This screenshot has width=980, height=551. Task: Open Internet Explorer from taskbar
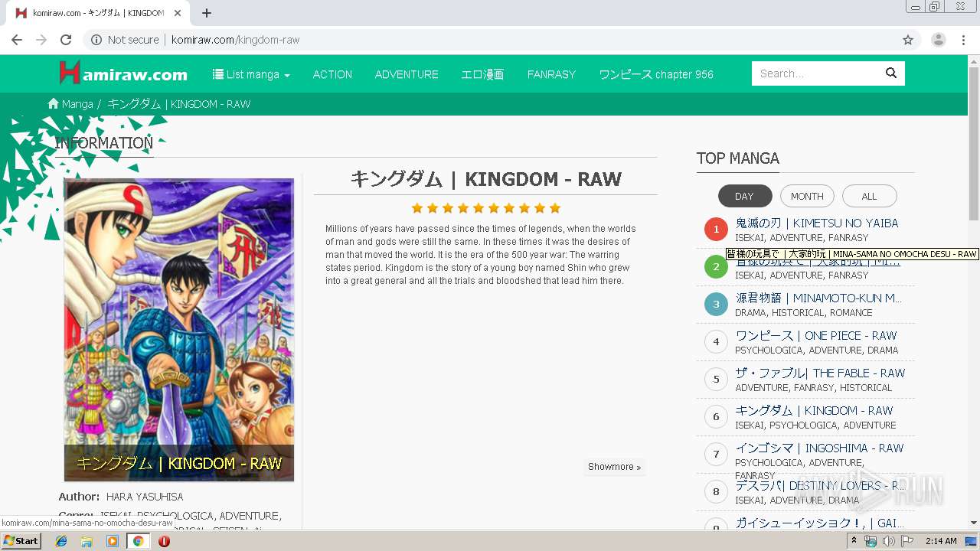click(61, 541)
